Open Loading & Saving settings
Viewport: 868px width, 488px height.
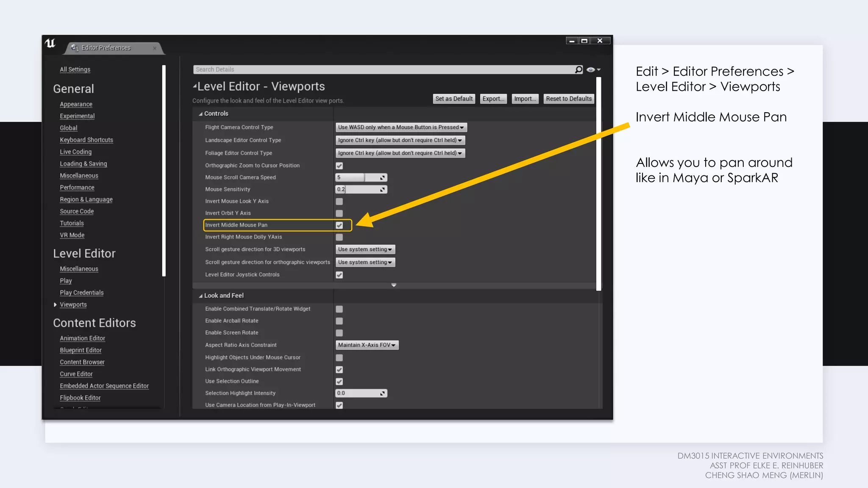[83, 164]
